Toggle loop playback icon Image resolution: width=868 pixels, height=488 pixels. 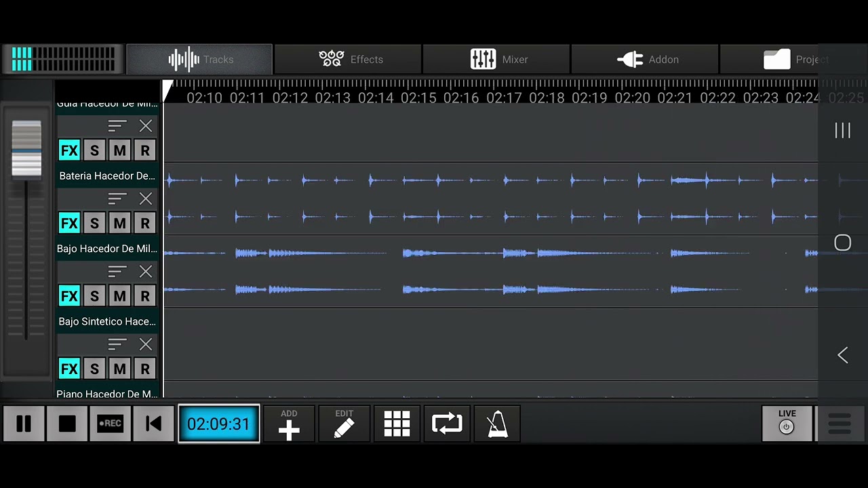pyautogui.click(x=447, y=424)
